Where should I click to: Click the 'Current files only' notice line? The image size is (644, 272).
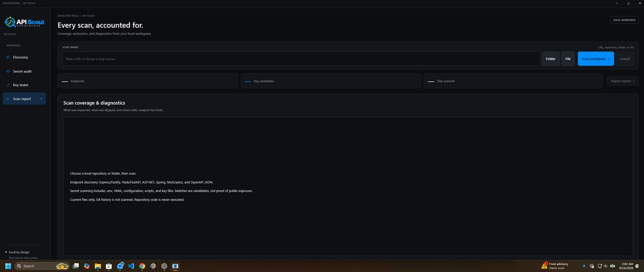[127, 200]
